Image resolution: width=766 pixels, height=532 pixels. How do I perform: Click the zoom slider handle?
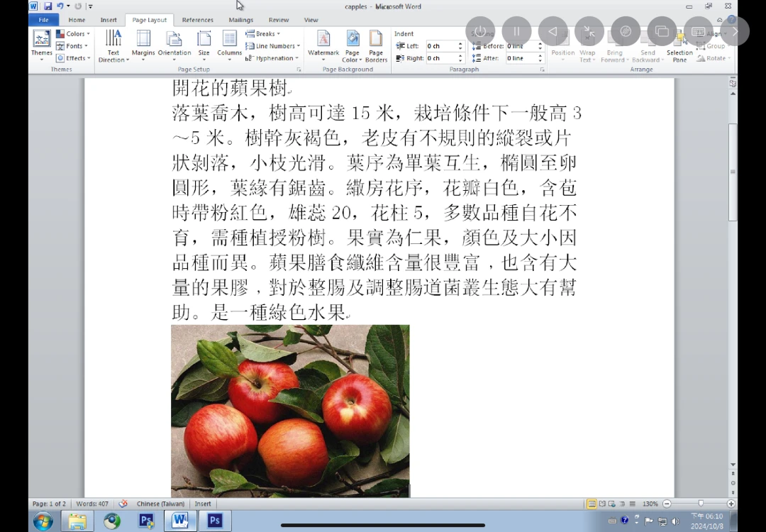pyautogui.click(x=701, y=504)
